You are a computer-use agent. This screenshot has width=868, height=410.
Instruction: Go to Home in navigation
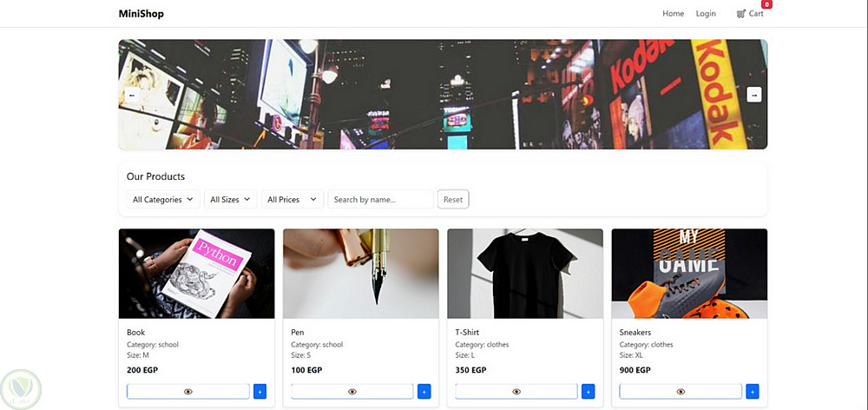coord(674,14)
